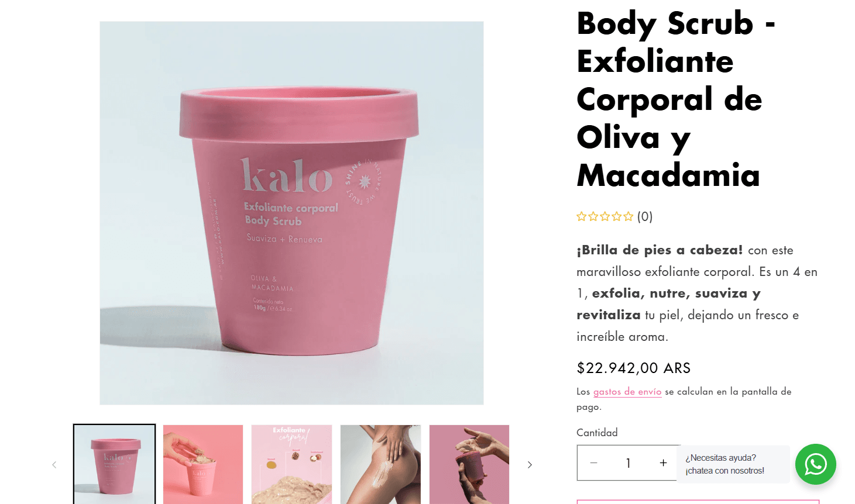This screenshot has height=504, width=855.
Task: Click the third rating star
Action: pyautogui.click(x=605, y=216)
